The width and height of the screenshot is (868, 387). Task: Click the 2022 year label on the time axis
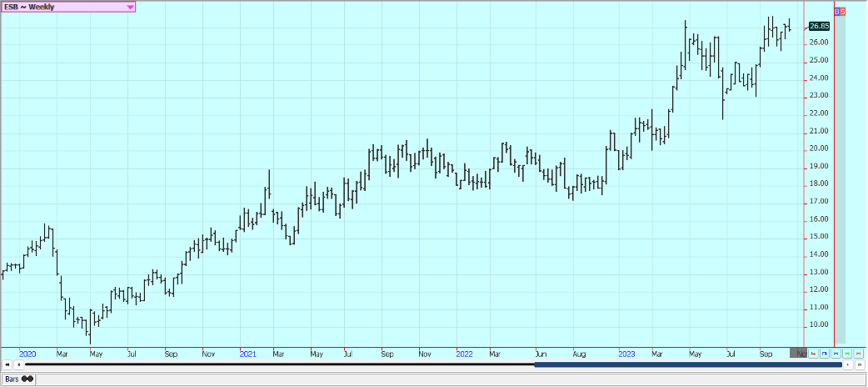pos(465,354)
